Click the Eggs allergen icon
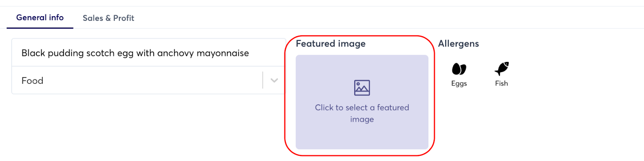 (459, 69)
